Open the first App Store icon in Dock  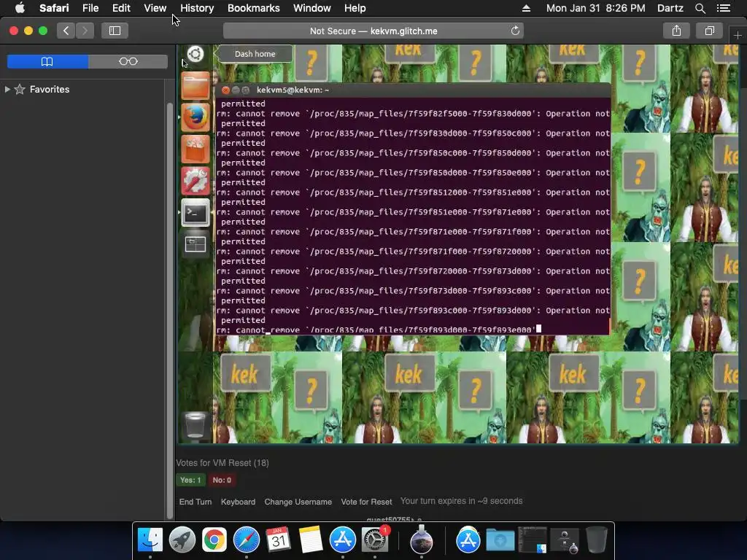tap(343, 540)
